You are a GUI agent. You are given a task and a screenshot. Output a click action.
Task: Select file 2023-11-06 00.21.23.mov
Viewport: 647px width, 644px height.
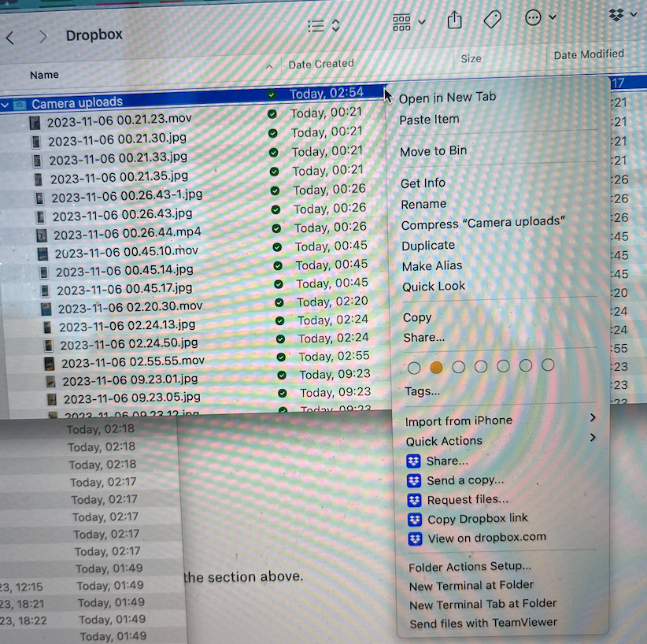120,120
